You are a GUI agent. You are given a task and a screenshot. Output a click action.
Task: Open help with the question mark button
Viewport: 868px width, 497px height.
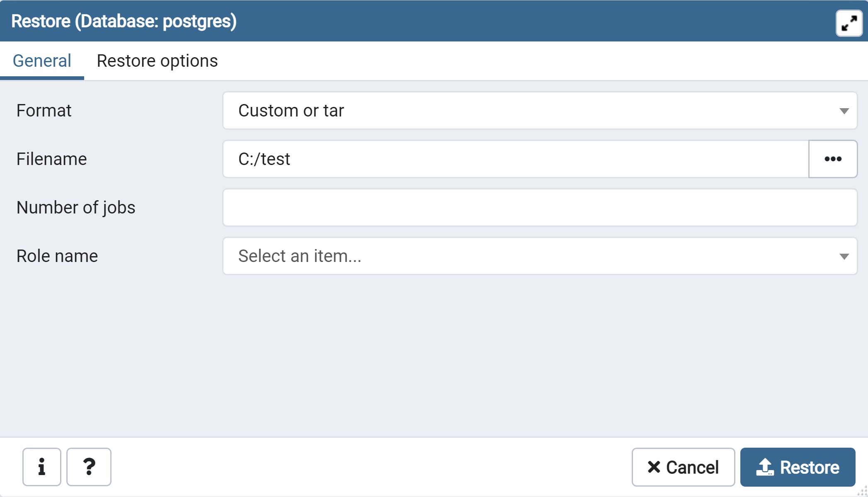point(89,467)
